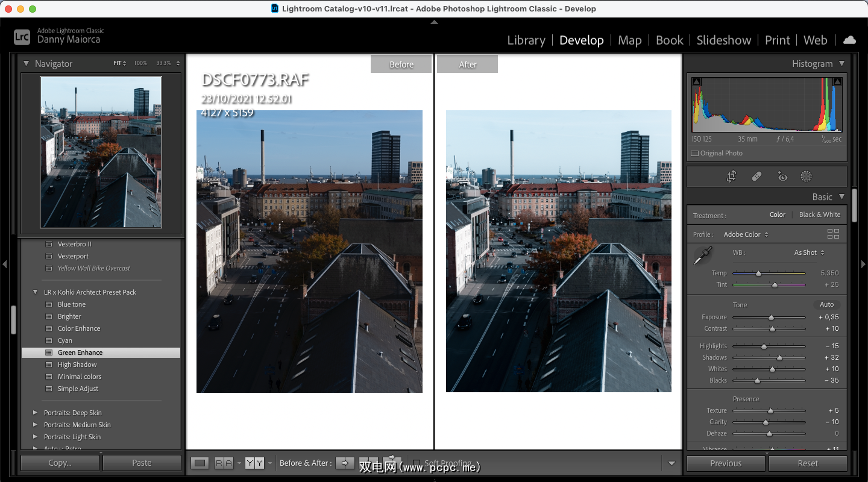Open the profile browser grid icon
Viewport: 868px width, 482px height.
(833, 234)
